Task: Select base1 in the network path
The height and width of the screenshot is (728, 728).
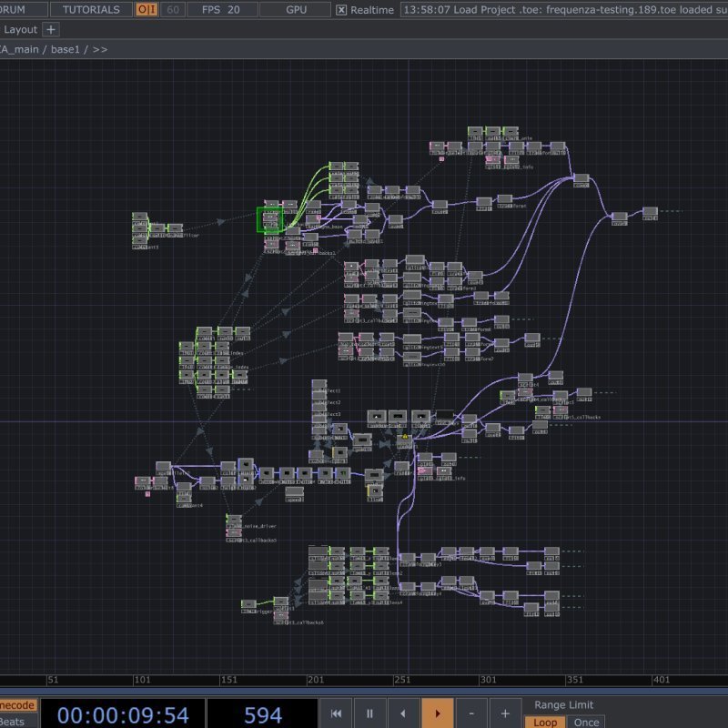Action: [x=65, y=49]
